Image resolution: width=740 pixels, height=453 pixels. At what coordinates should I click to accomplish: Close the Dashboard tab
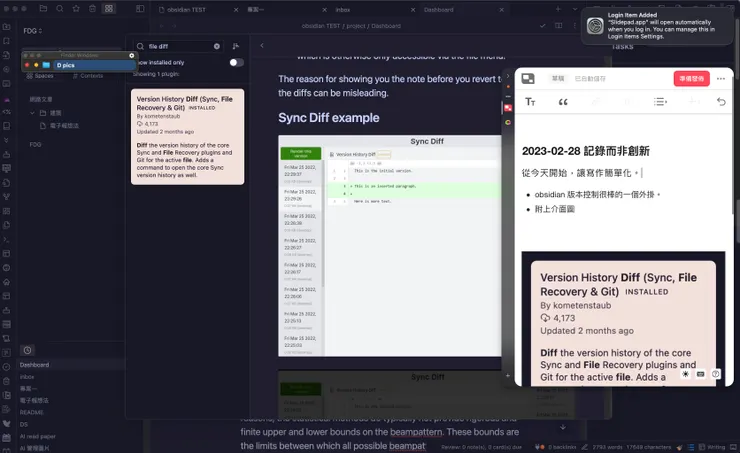point(502,9)
